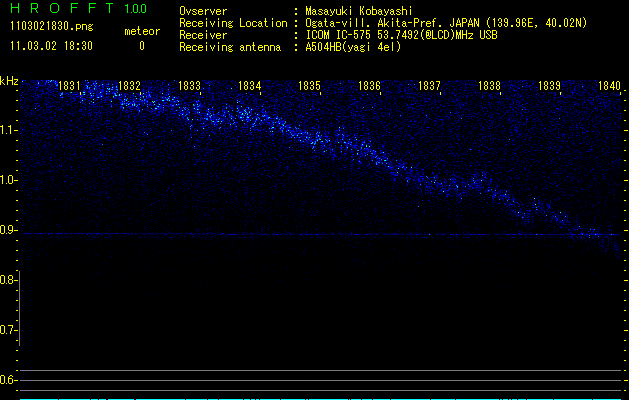Click the 1836 time marker
The image size is (629, 400).
(x=369, y=86)
